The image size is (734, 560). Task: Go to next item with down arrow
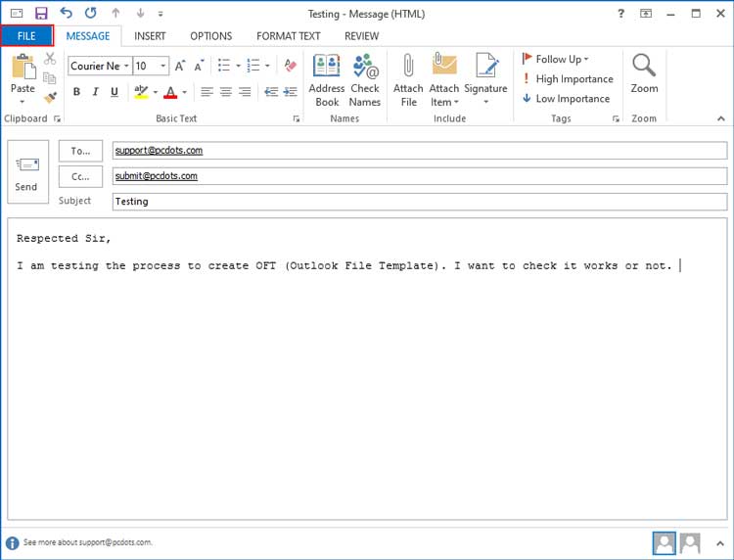point(140,13)
